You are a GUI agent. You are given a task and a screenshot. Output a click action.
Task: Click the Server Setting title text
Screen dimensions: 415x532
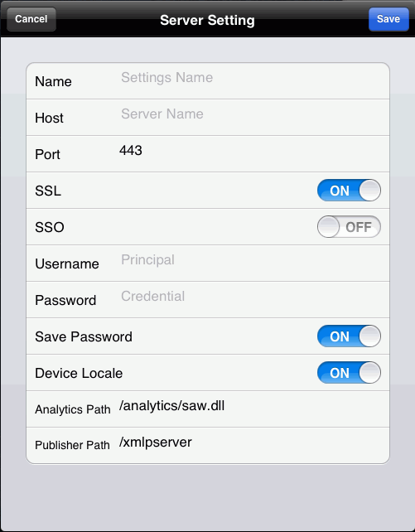coord(207,20)
